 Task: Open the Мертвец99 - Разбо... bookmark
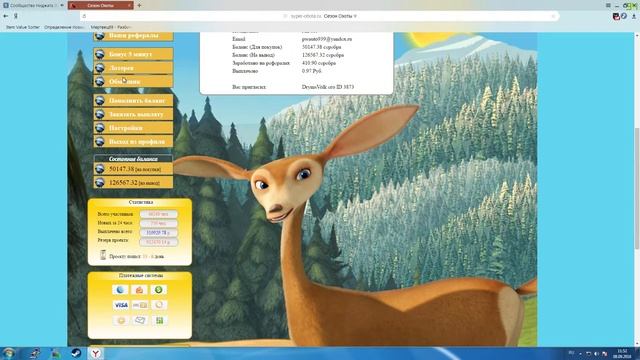click(110, 27)
